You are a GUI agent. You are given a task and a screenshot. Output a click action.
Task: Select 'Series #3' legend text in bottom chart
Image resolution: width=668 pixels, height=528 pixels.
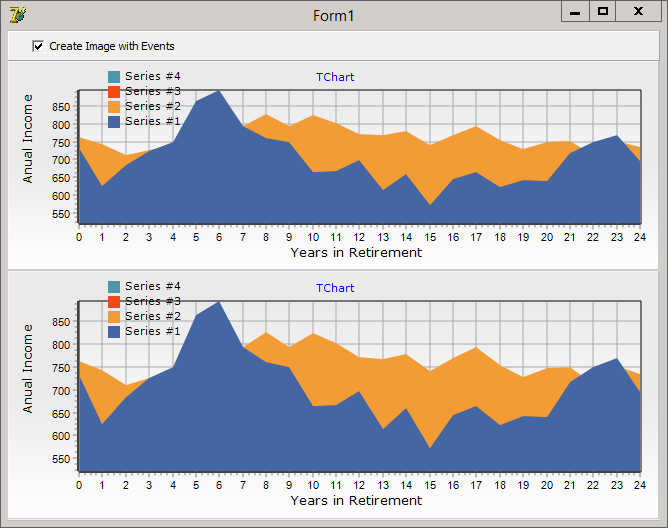153,301
